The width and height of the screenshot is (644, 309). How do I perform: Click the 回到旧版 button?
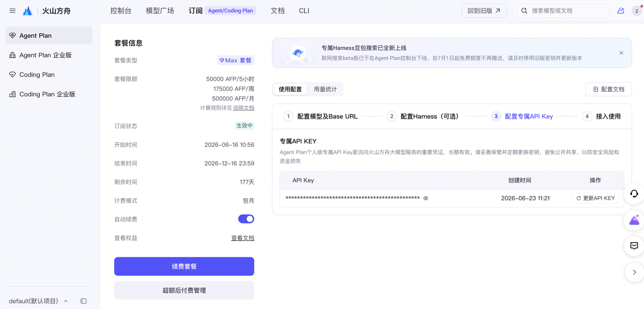click(x=485, y=11)
